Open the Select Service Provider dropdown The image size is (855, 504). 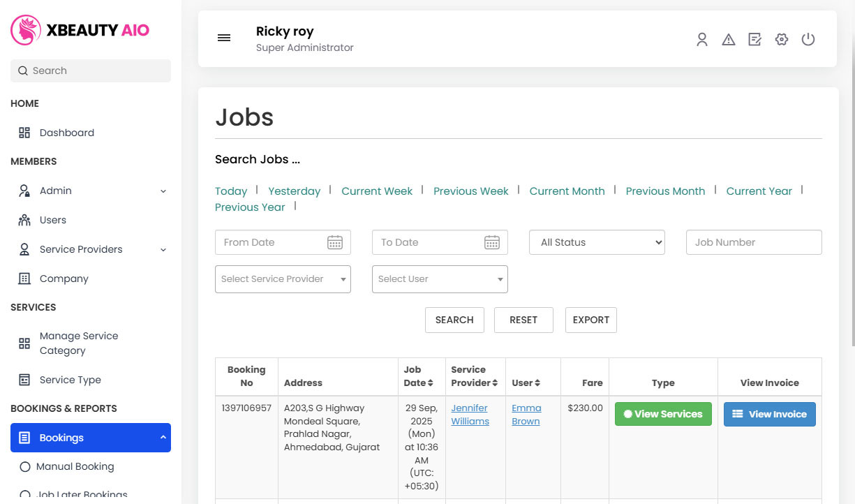[x=282, y=279]
